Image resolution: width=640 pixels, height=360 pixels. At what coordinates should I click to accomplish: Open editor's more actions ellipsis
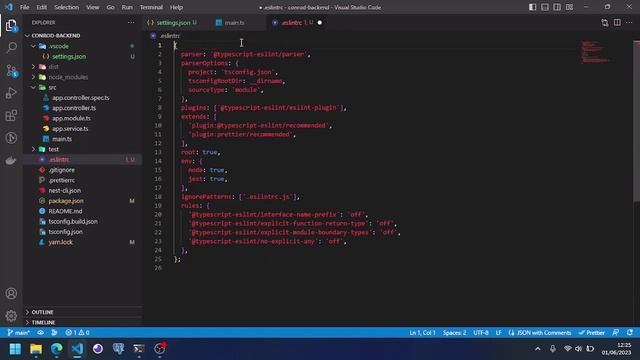629,22
